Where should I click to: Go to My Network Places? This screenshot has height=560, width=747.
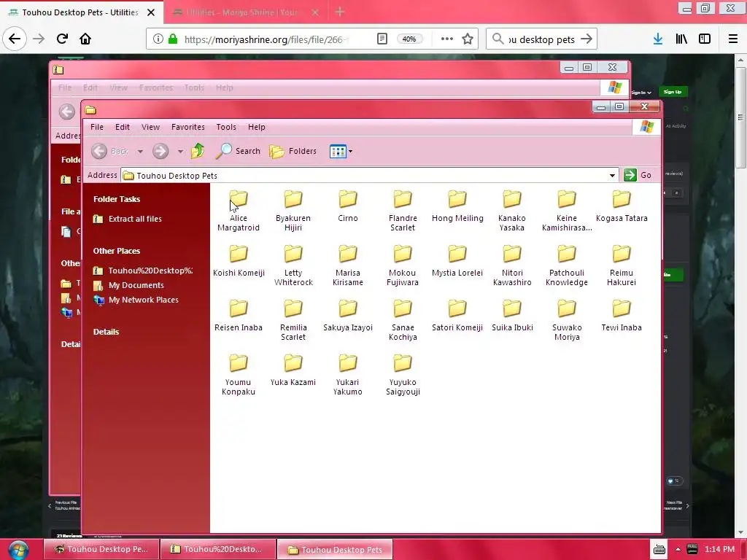(x=136, y=300)
